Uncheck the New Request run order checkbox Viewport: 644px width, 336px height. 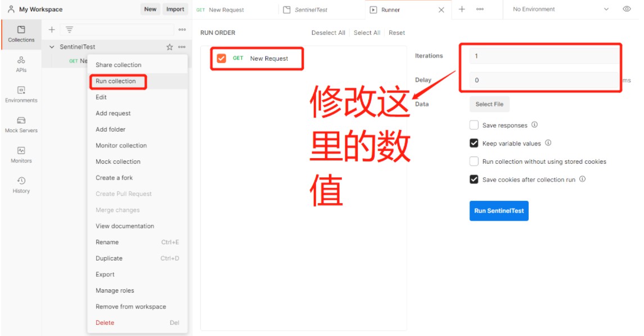[222, 59]
